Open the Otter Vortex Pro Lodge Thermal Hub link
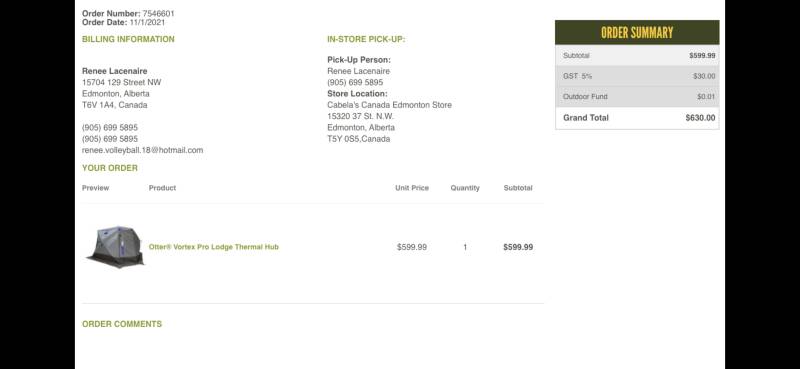This screenshot has width=800, height=369. coord(214,247)
